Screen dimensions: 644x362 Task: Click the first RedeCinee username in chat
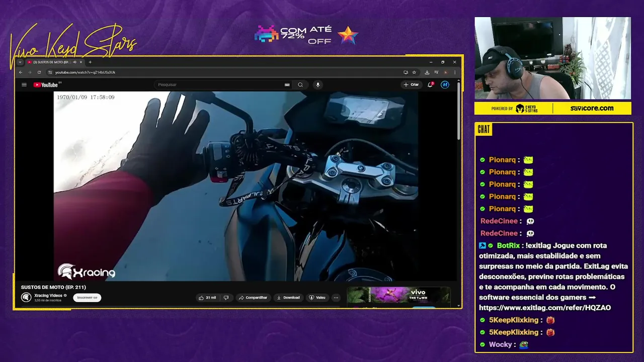tap(499, 221)
